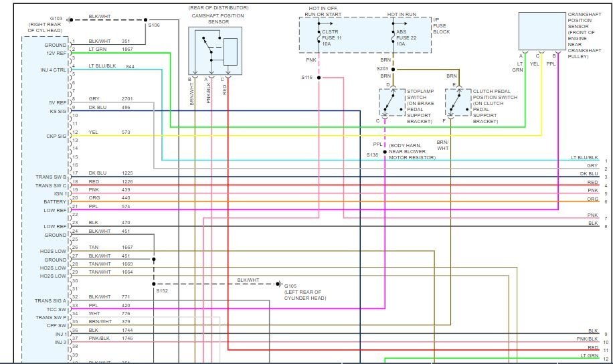The height and width of the screenshot is (364, 613).
Task: Click the HOT IN RUN heading
Action: [402, 15]
